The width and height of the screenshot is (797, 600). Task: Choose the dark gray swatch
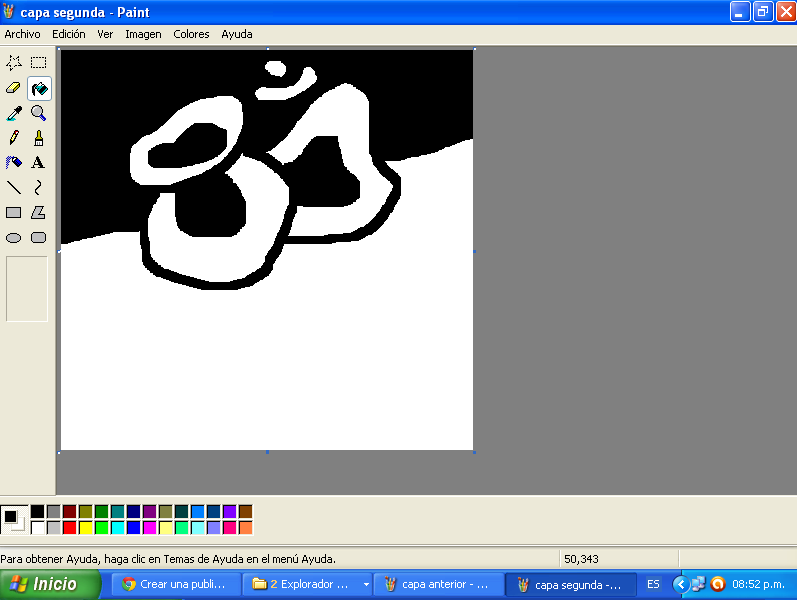point(53,512)
